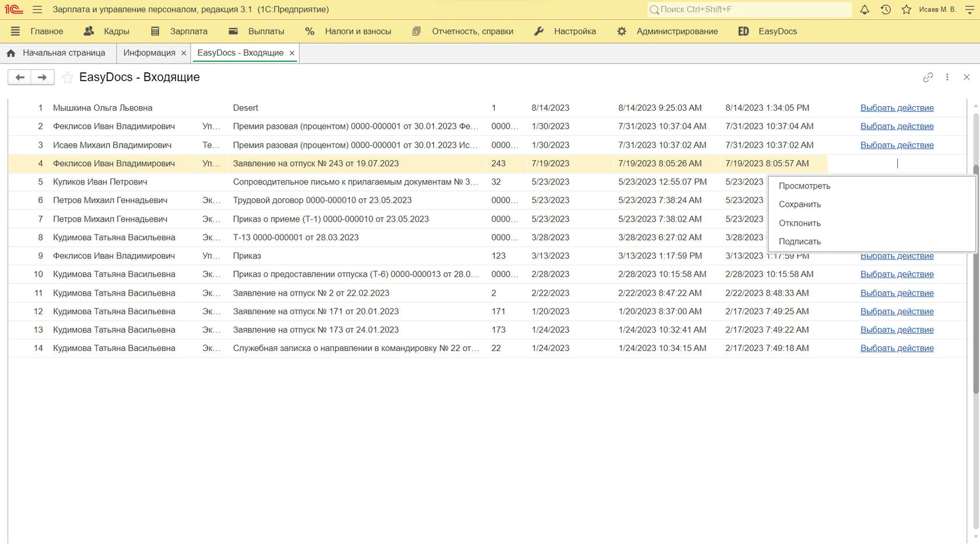Click the vertical scrollbar of the list
The width and height of the screenshot is (980, 551).
click(976, 280)
